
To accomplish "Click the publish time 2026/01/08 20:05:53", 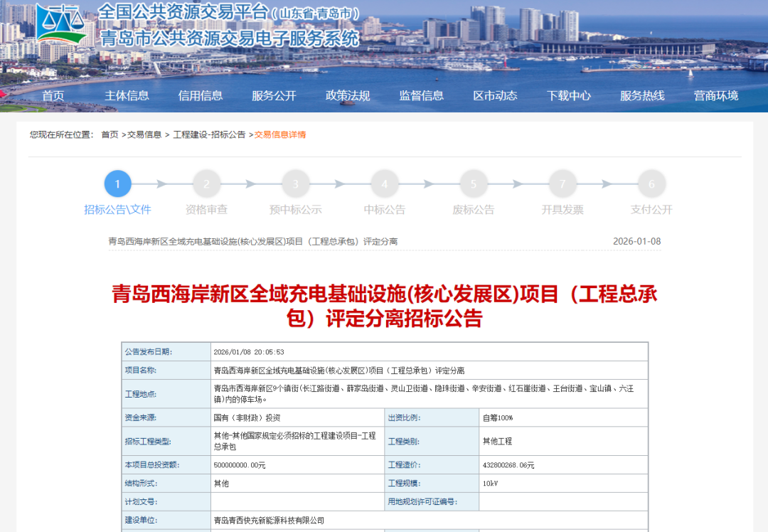I will (249, 352).
